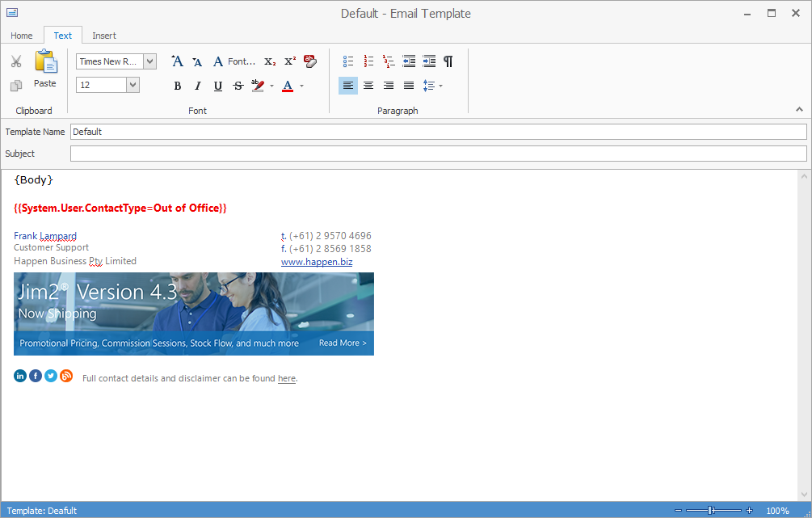Switch to the Insert ribbon tab

coord(104,35)
